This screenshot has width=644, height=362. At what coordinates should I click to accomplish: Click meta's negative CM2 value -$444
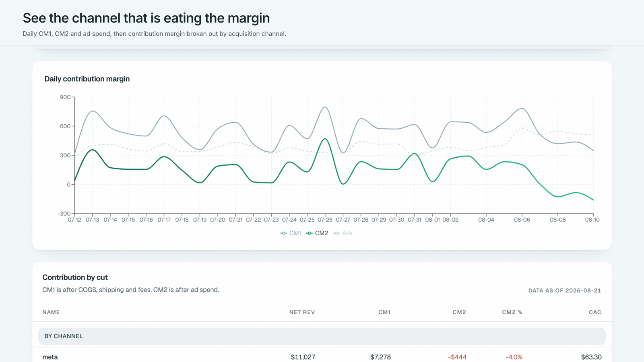click(x=457, y=357)
